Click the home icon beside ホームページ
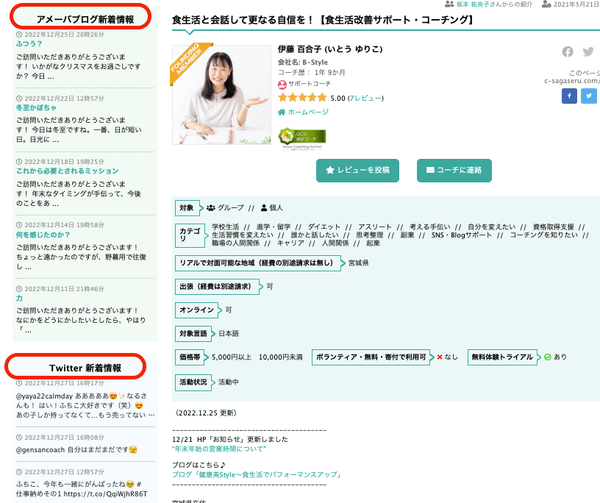This screenshot has height=503, width=600. (x=283, y=112)
